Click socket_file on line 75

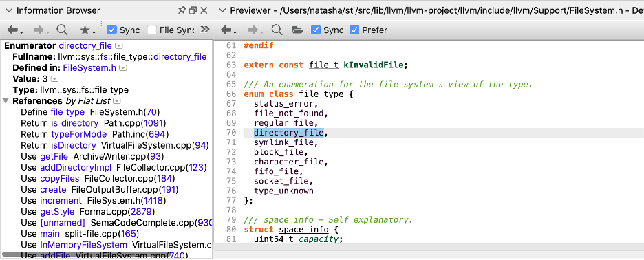coord(281,181)
